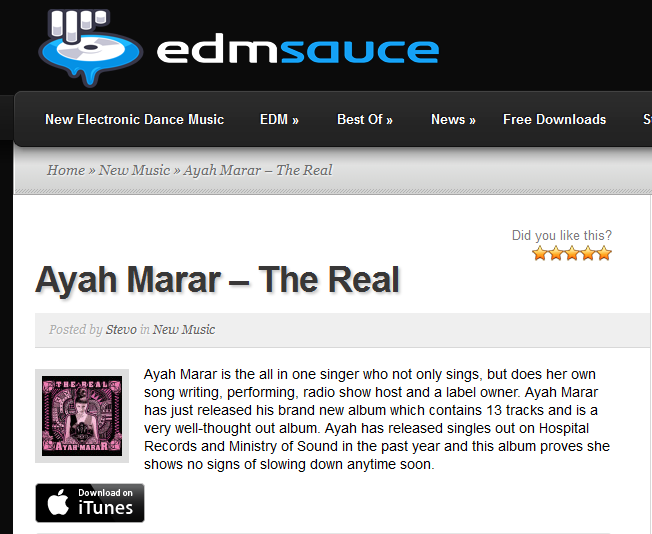Expand the Best Of » menu
This screenshot has width=652, height=534.
tap(365, 119)
